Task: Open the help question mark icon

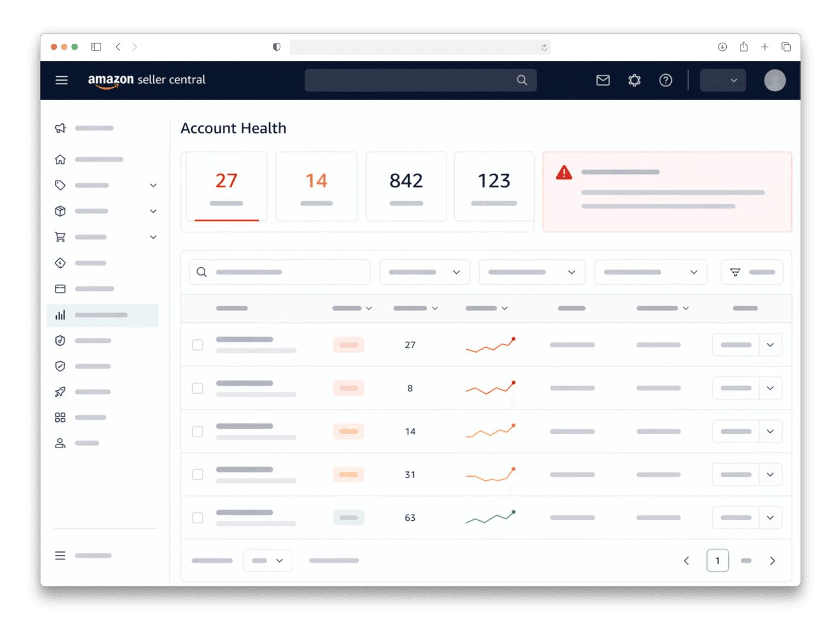Action: (x=665, y=80)
